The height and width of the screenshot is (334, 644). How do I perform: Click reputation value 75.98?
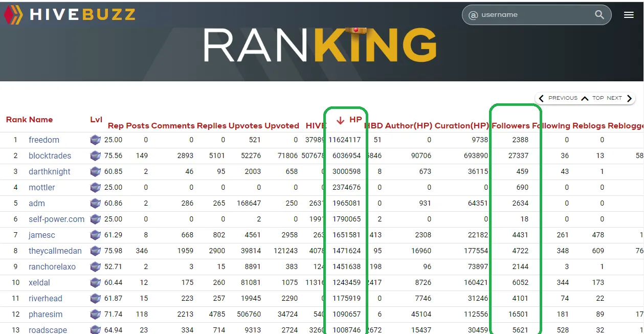click(x=114, y=251)
